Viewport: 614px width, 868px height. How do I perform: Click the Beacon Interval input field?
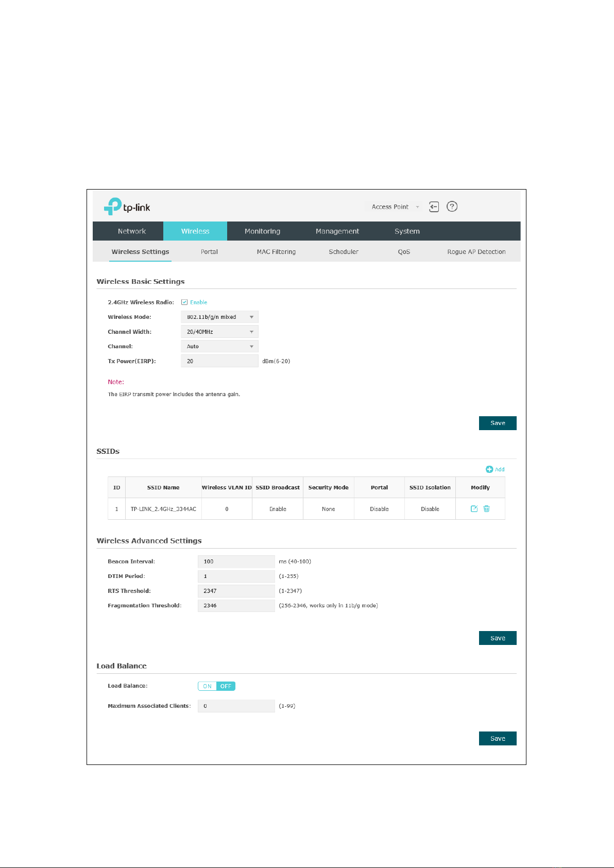click(236, 561)
